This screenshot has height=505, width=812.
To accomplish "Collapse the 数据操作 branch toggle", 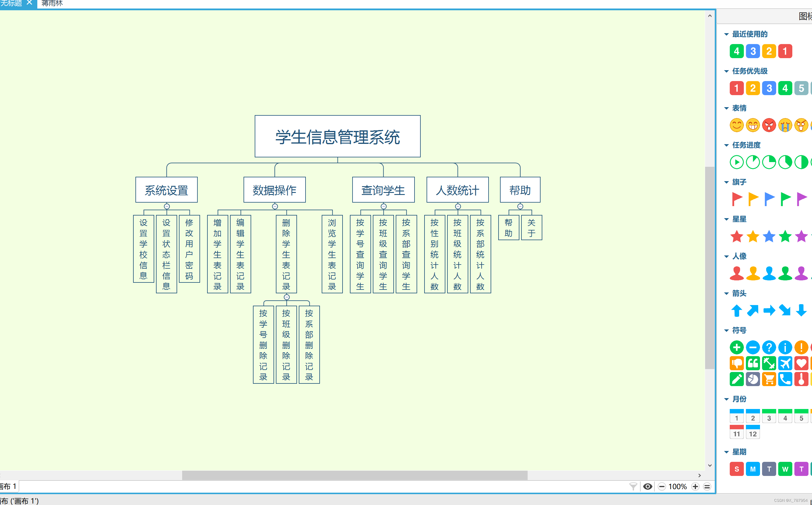I will (275, 206).
